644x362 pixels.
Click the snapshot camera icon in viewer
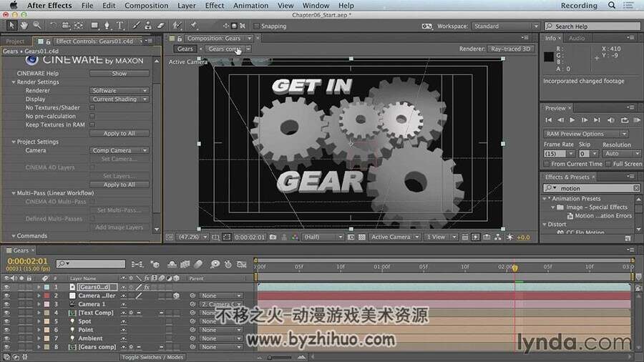(273, 238)
